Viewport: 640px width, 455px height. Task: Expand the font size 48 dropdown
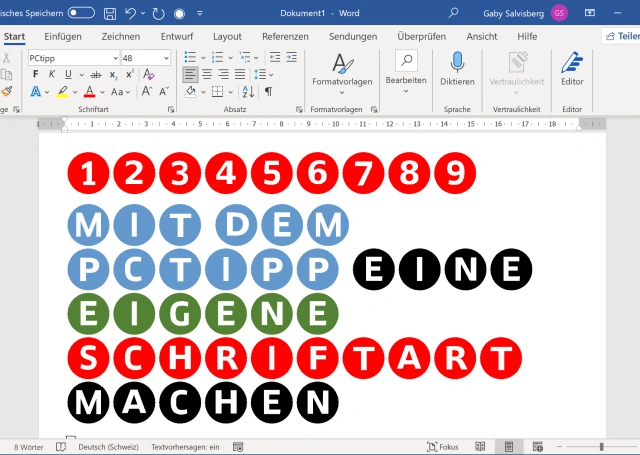166,58
